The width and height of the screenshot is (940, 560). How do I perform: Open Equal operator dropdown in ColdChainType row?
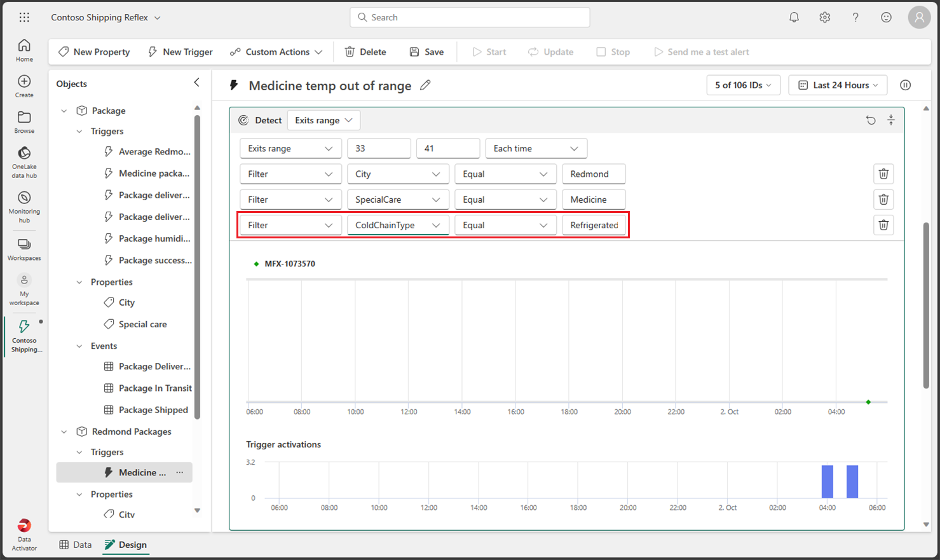[505, 225]
